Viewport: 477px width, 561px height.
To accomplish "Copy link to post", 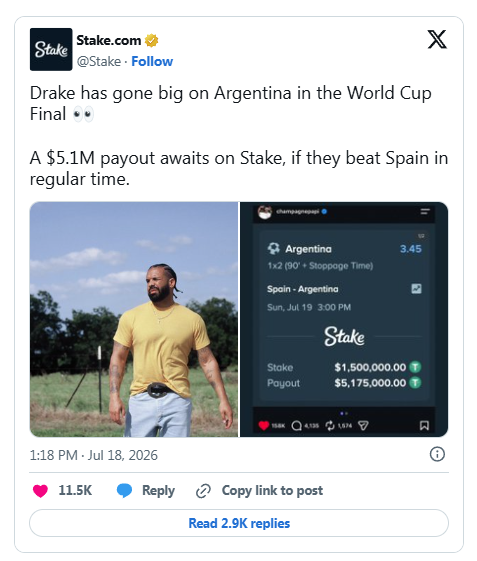I will click(x=272, y=491).
